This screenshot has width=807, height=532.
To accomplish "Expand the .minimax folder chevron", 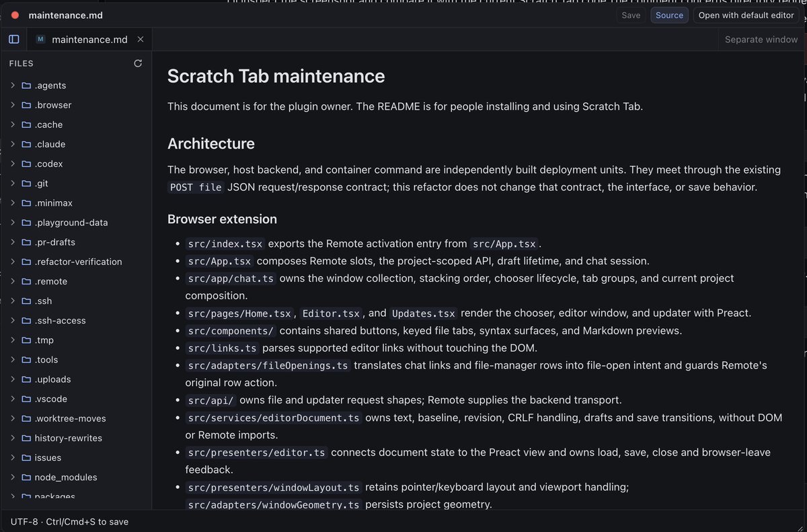I will (x=13, y=202).
